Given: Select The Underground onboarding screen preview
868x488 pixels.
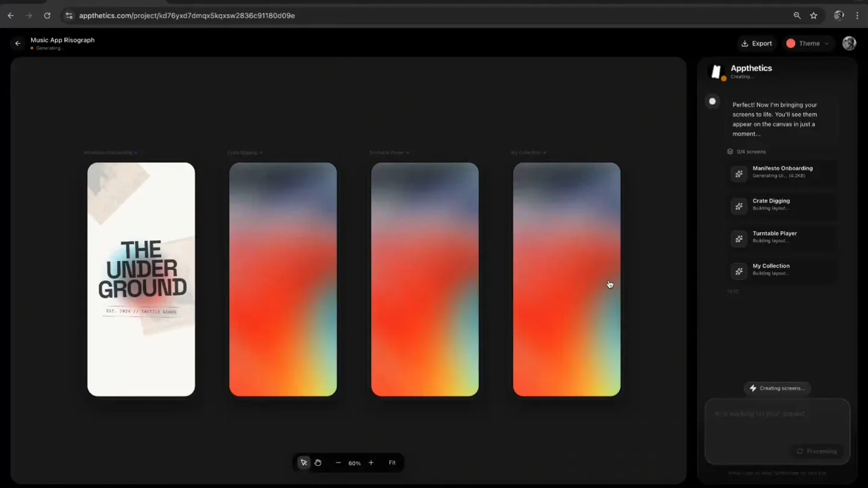Looking at the screenshot, I should (141, 279).
